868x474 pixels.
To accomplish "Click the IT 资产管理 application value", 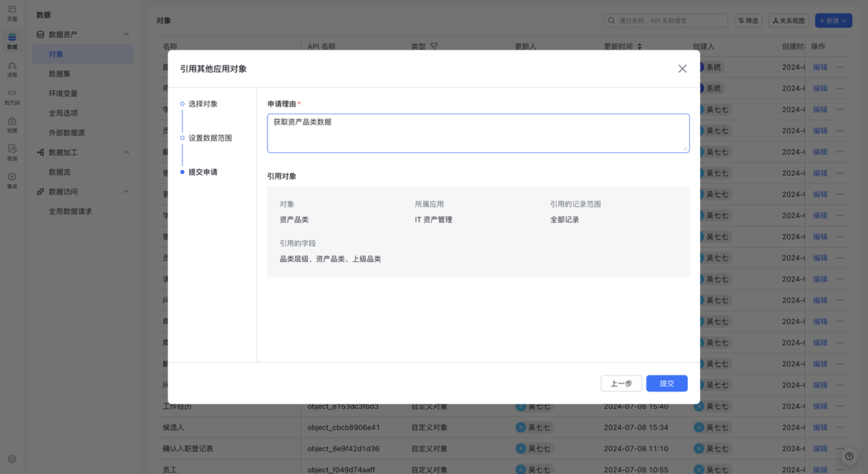I will (433, 220).
